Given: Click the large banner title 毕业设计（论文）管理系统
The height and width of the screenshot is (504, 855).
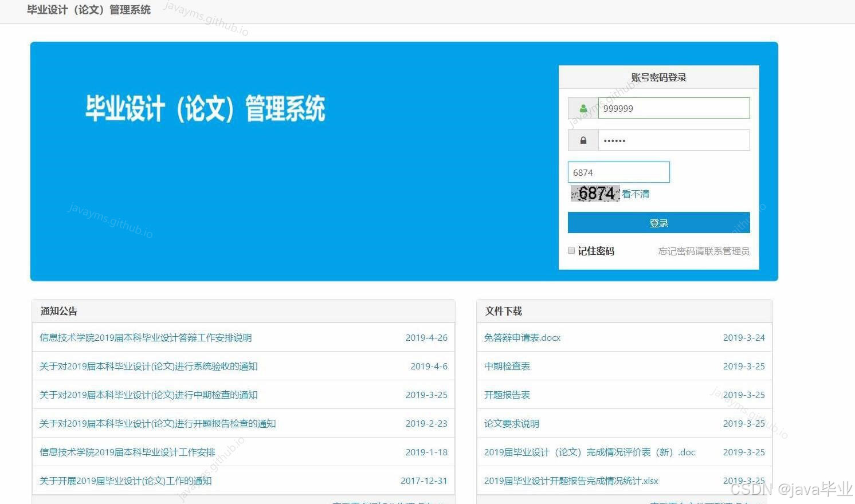Looking at the screenshot, I should (x=206, y=108).
